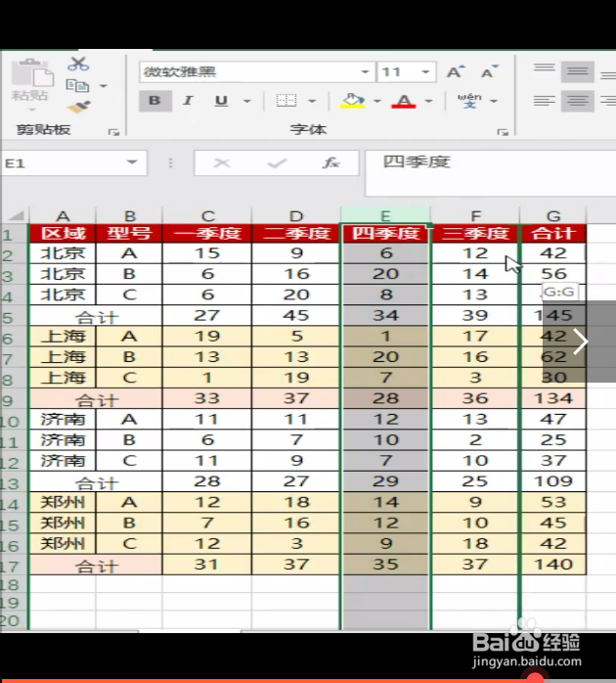Open fill color dropdown arrow
The width and height of the screenshot is (616, 683).
click(377, 101)
